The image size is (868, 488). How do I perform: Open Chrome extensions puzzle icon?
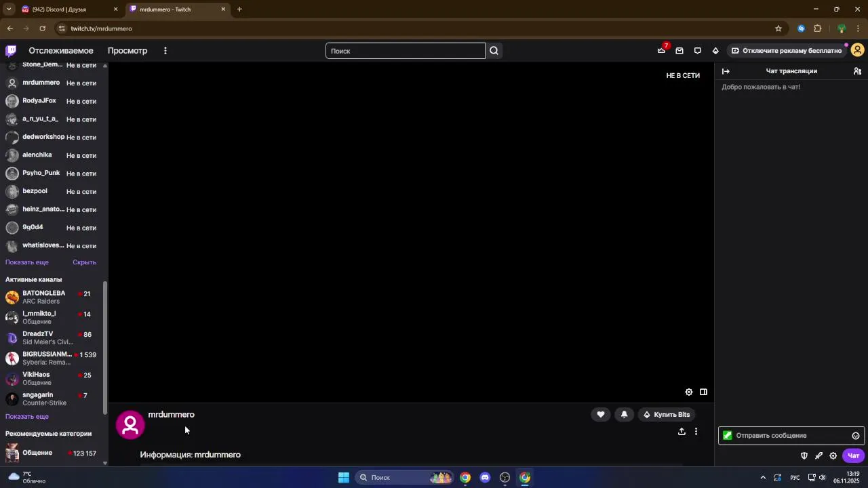(x=818, y=28)
